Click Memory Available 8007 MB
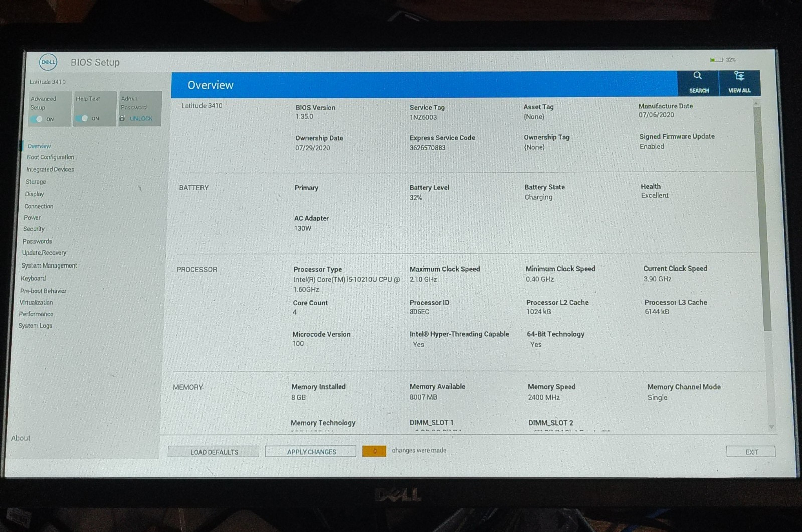This screenshot has width=802, height=532. pos(423,397)
